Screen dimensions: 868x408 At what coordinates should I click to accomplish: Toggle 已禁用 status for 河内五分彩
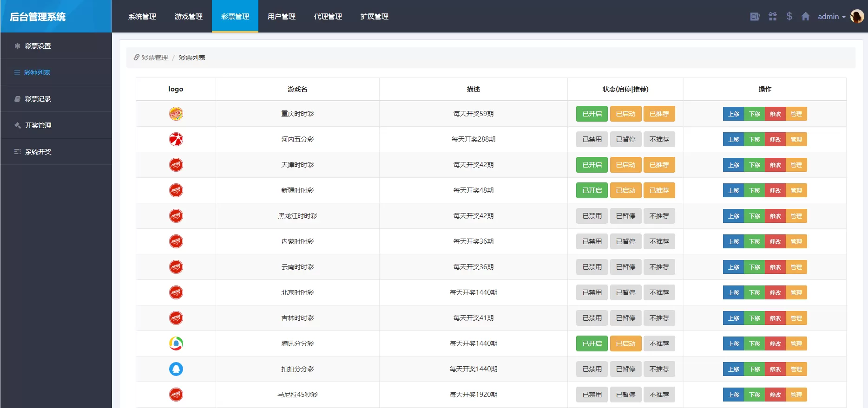click(x=592, y=139)
